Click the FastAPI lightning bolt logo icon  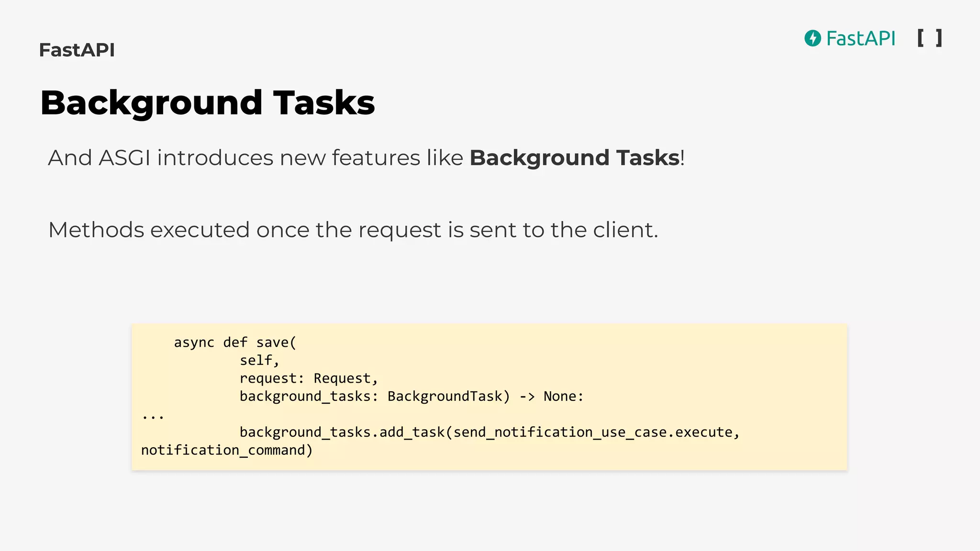click(x=813, y=38)
